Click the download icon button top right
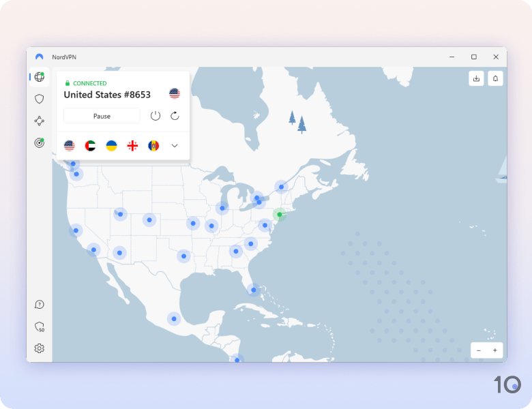The width and height of the screenshot is (532, 409). pyautogui.click(x=476, y=78)
